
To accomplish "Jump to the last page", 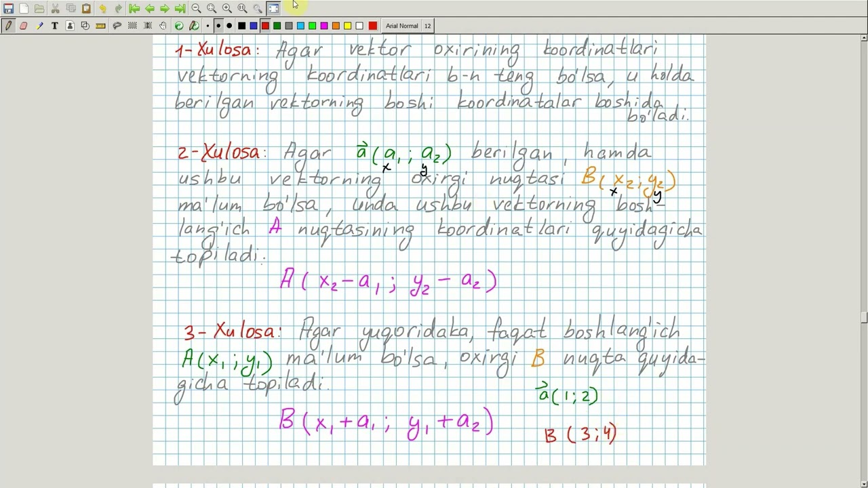I will 180,8.
